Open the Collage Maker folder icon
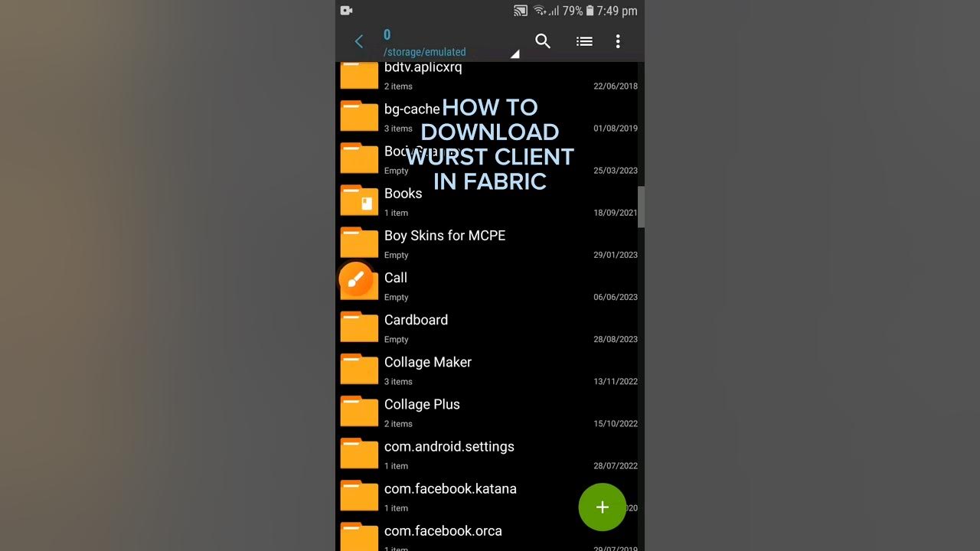980x551 pixels. pos(359,368)
